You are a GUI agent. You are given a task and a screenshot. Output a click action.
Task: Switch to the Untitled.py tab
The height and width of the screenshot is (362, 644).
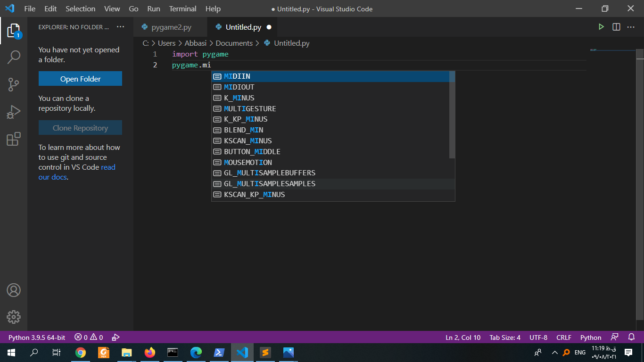point(243,27)
